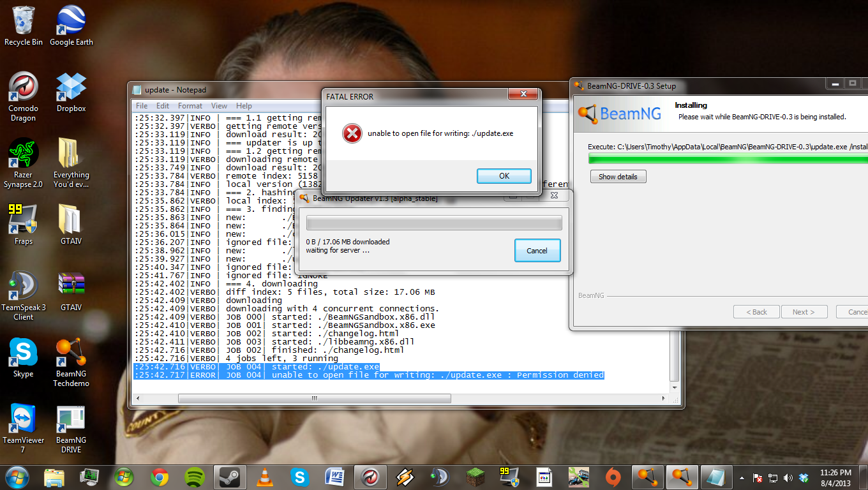The width and height of the screenshot is (868, 490).
Task: Show hidden system tray icons
Action: click(x=742, y=477)
